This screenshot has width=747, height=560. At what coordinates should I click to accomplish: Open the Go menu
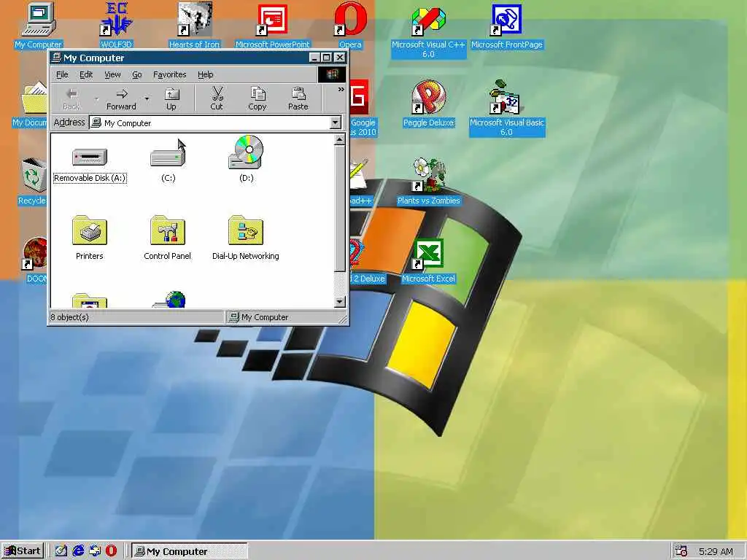coord(136,74)
